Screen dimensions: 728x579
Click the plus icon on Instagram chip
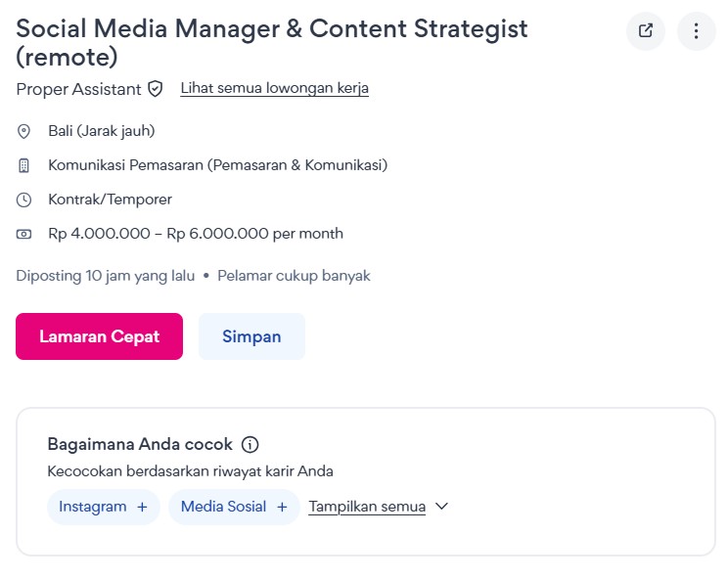point(142,507)
